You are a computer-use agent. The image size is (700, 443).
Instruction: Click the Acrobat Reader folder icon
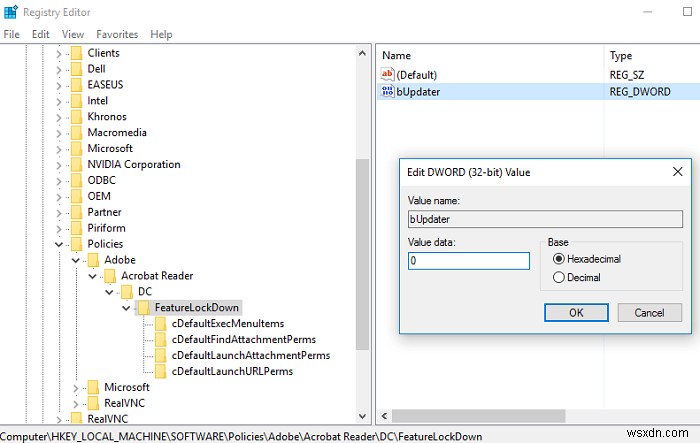110,276
